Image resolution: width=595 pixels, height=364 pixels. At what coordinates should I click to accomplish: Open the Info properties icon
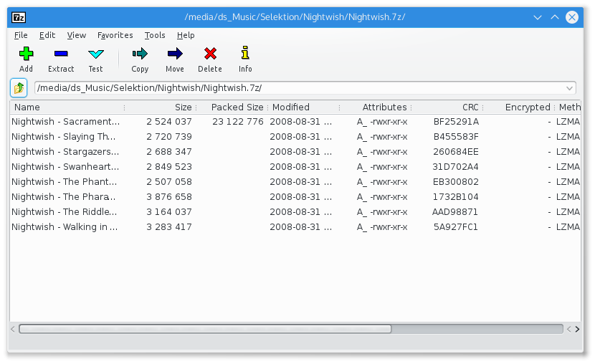245,53
